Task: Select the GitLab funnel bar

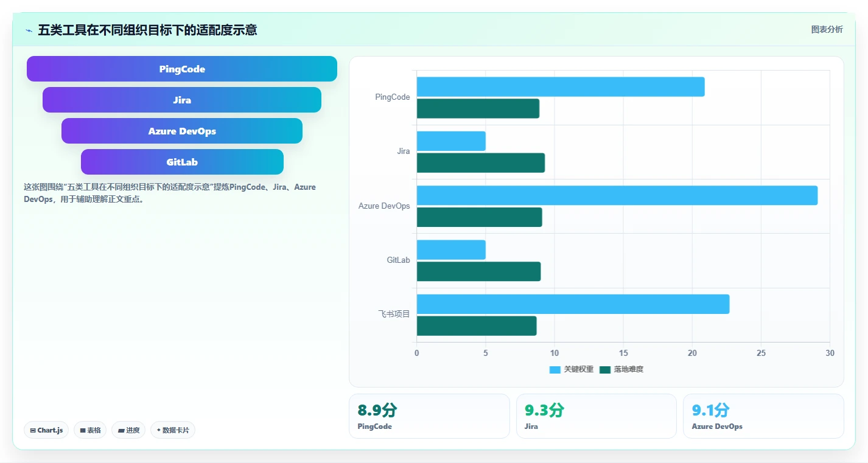Action: coord(182,162)
